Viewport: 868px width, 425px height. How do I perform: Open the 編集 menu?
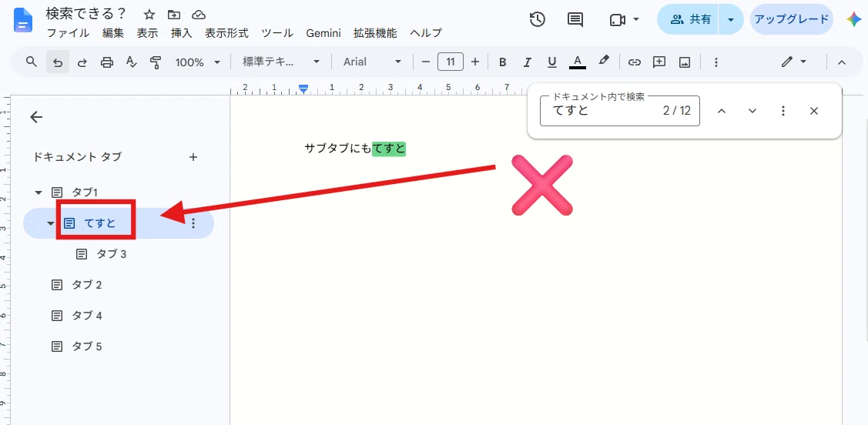(x=113, y=32)
